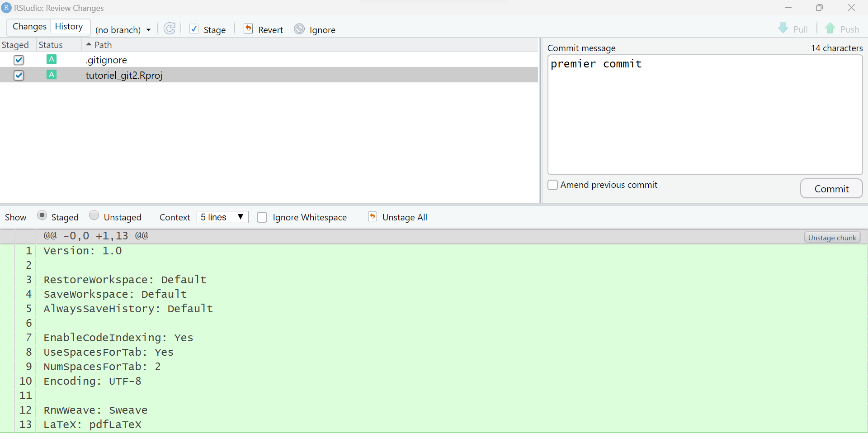This screenshot has width=868, height=439.
Task: Click the Revert icon
Action: click(x=248, y=29)
